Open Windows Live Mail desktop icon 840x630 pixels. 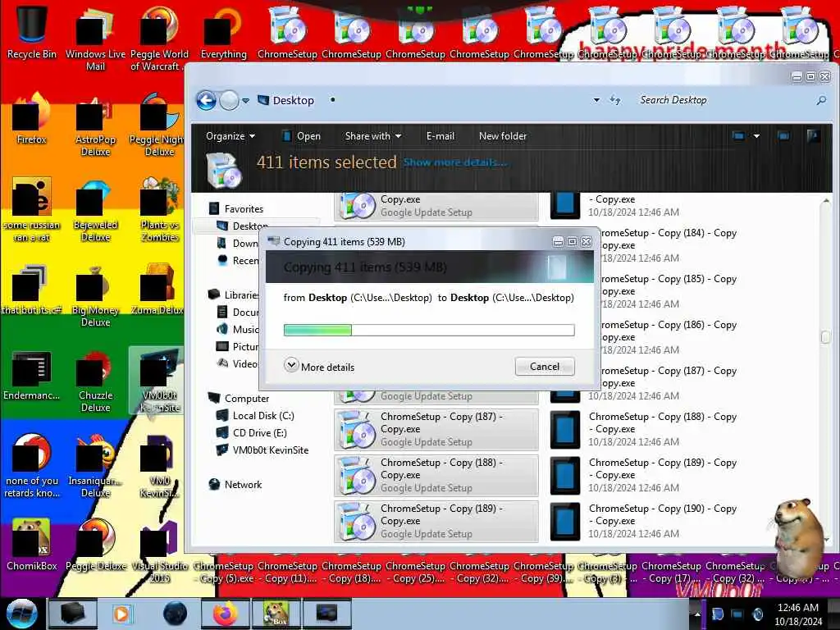(x=95, y=39)
